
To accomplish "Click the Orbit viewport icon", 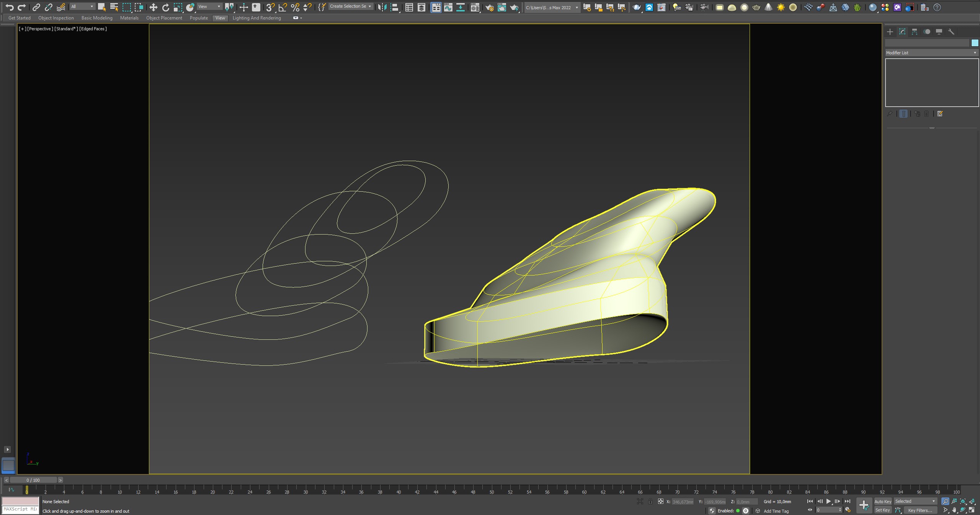I will (x=963, y=510).
